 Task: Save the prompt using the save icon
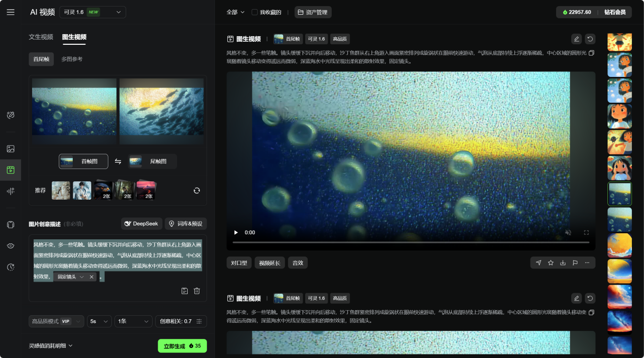pos(185,291)
